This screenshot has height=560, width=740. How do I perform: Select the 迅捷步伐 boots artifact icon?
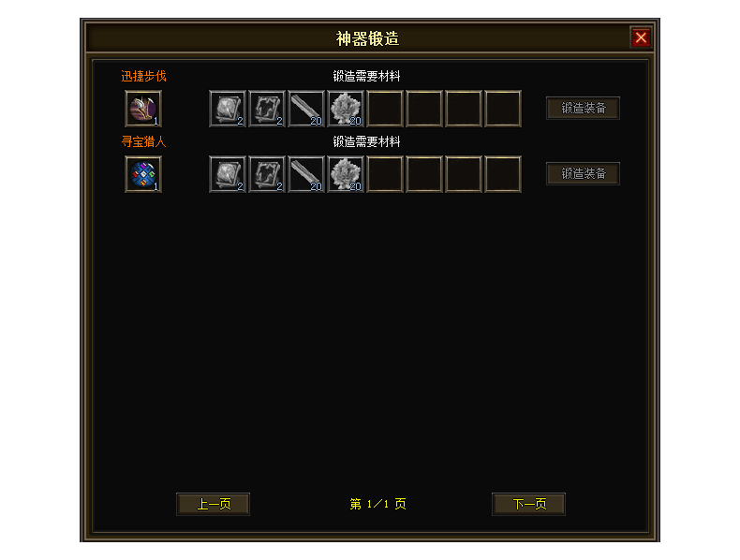click(x=143, y=109)
